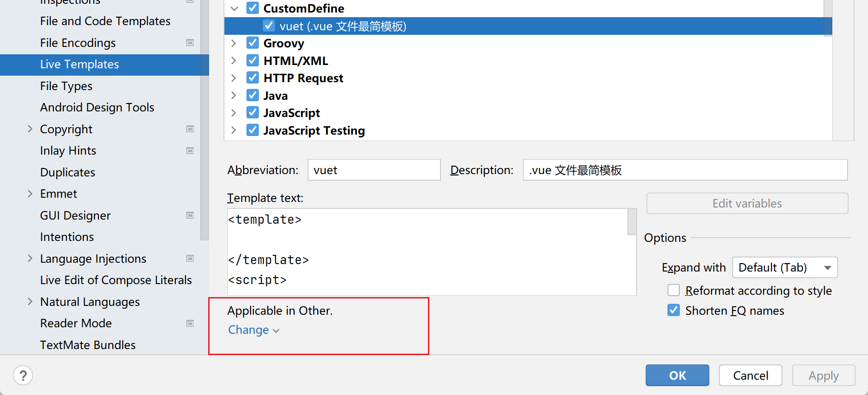Open File and Code Templates settings
The height and width of the screenshot is (395, 868).
pos(105,21)
